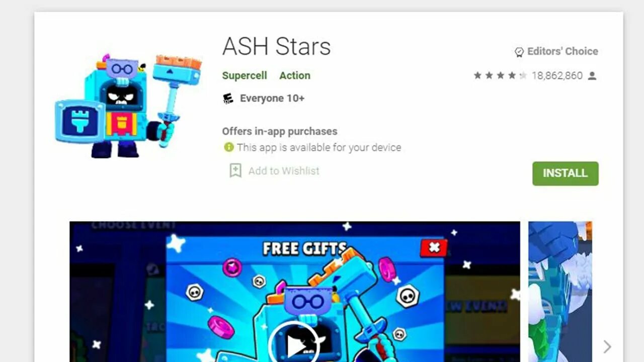This screenshot has height=362, width=644.
Task: Open the second screenshot thumbnail
Action: (x=560, y=292)
